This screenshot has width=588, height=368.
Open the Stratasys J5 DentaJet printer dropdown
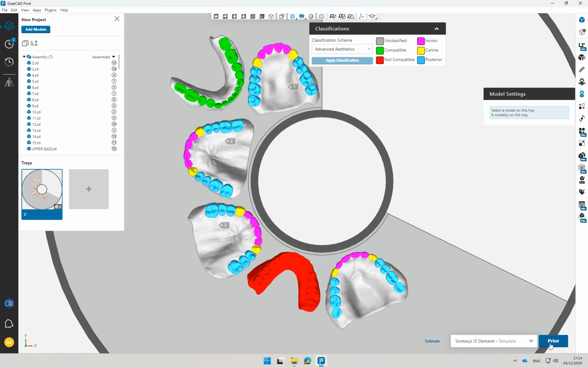[493, 341]
